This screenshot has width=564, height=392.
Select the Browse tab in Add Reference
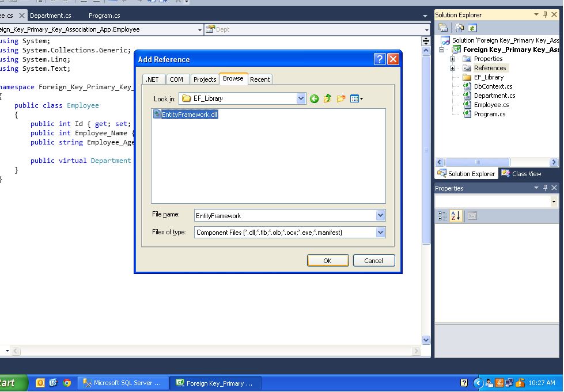pos(233,78)
